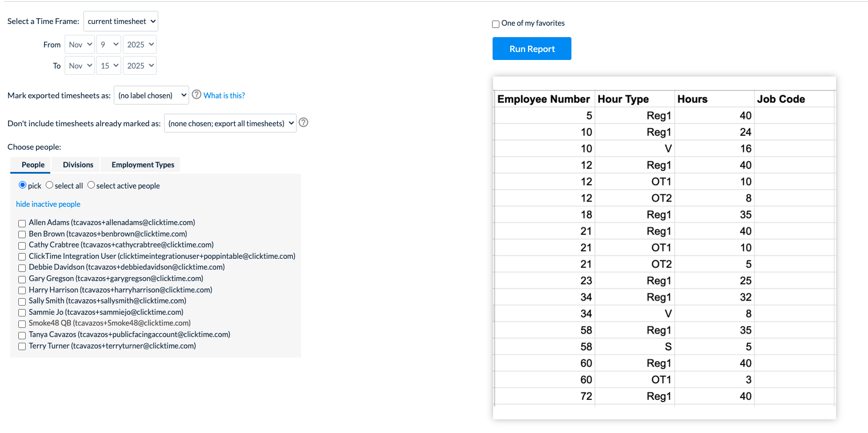
Task: Click the Run Report button
Action: (532, 49)
